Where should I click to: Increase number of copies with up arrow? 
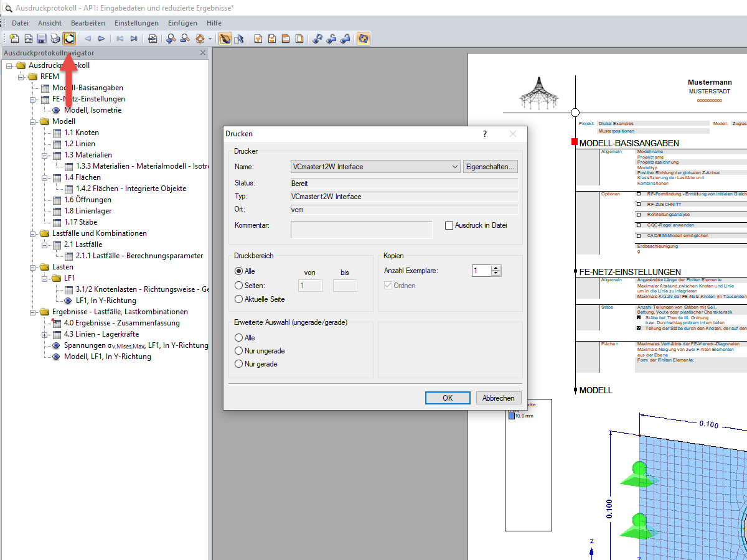(x=496, y=268)
